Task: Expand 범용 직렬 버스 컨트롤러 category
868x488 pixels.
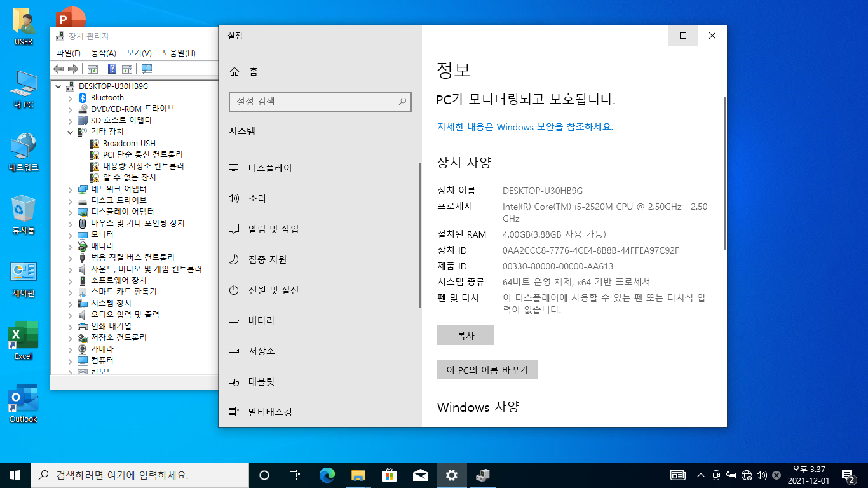Action: coord(71,257)
